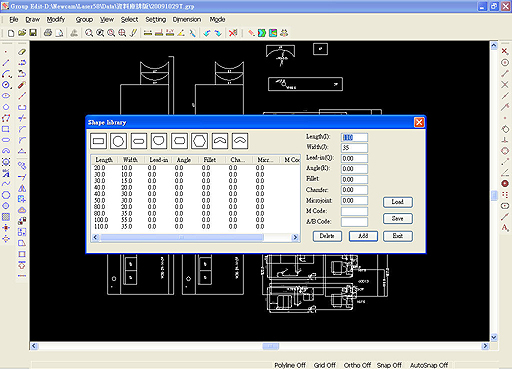Toggle Snap Off in status bar
The image size is (512, 369).
click(389, 365)
